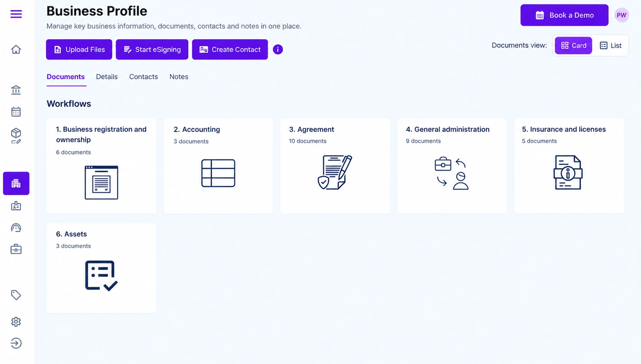Viewport: 641px width, 364px height.
Task: Click the purple info icon
Action: click(x=278, y=49)
